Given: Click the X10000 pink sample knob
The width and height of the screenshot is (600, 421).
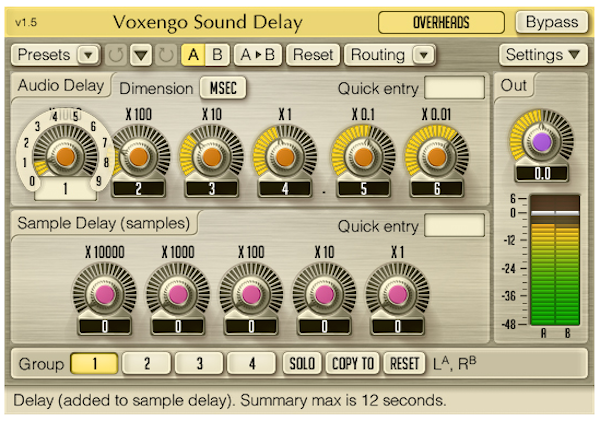Looking at the screenshot, I should (x=104, y=294).
